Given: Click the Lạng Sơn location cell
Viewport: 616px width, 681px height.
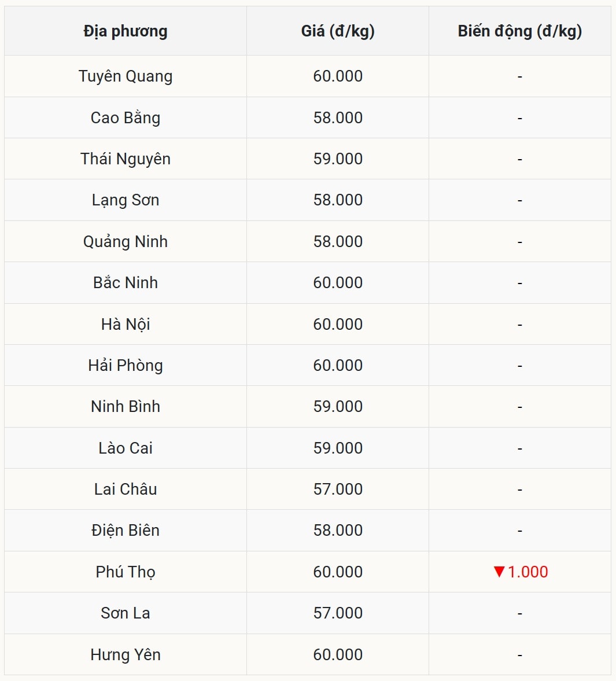Looking at the screenshot, I should (126, 200).
